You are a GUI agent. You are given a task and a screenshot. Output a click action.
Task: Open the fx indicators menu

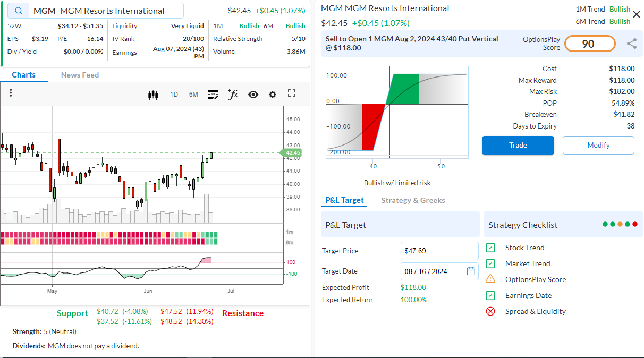[x=233, y=94]
